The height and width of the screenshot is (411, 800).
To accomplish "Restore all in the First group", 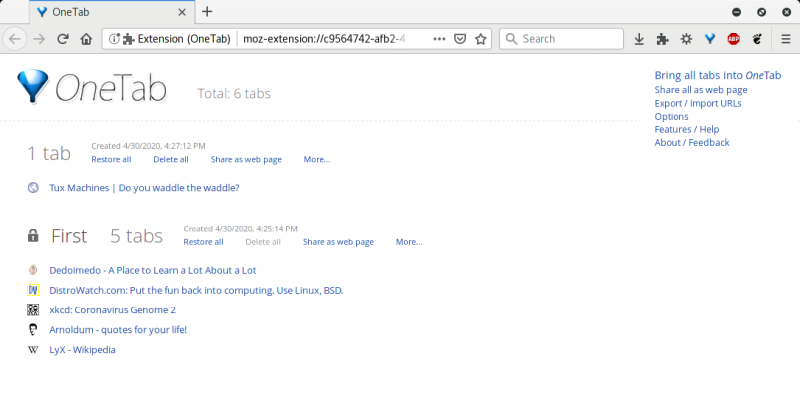I will coord(203,242).
